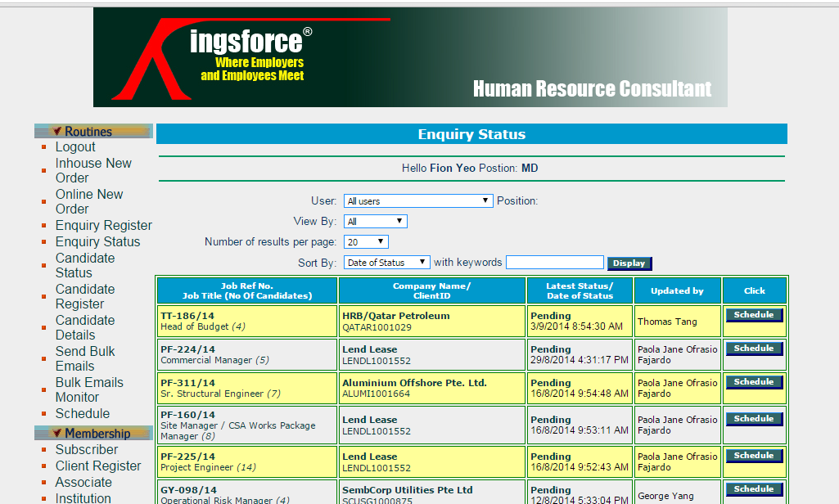This screenshot has width=839, height=504.
Task: Focus the keywords search field
Action: pyautogui.click(x=555, y=262)
